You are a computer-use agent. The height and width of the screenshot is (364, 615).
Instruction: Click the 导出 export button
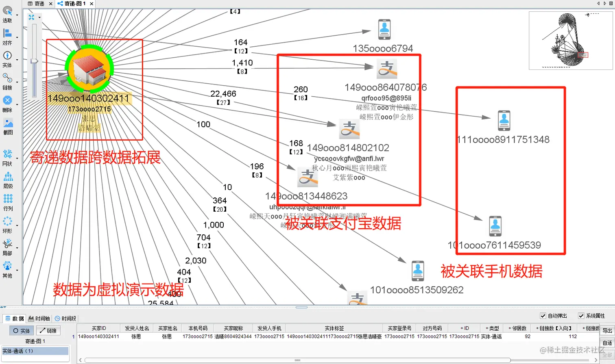pyautogui.click(x=607, y=331)
